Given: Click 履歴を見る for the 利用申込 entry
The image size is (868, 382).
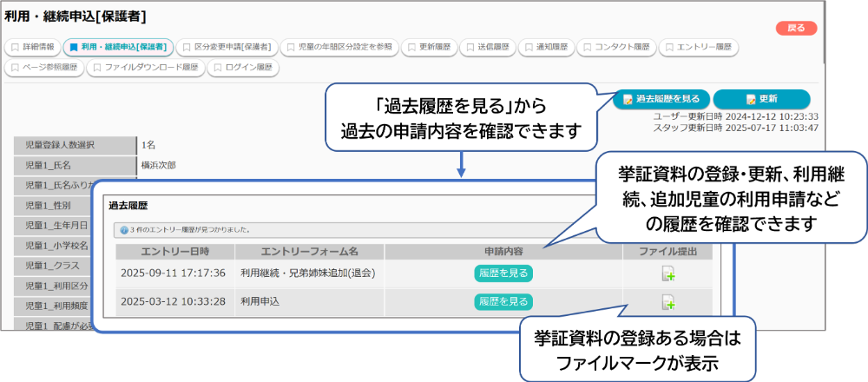Looking at the screenshot, I should 503,301.
